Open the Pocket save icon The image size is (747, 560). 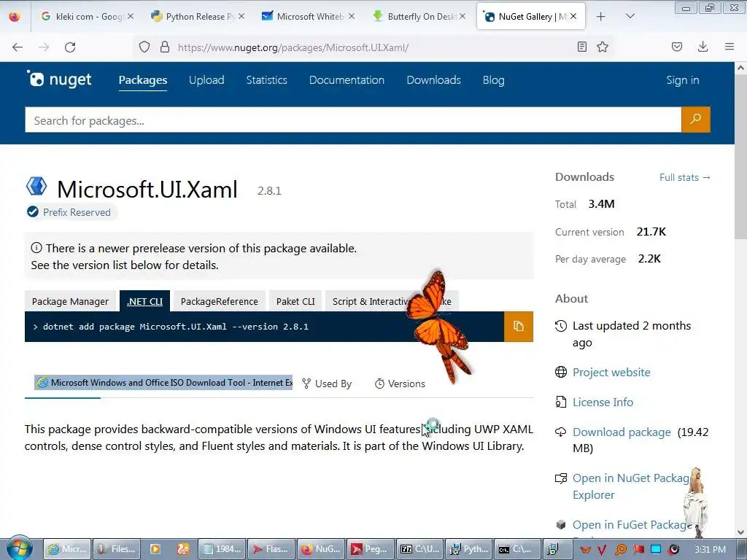click(x=677, y=47)
